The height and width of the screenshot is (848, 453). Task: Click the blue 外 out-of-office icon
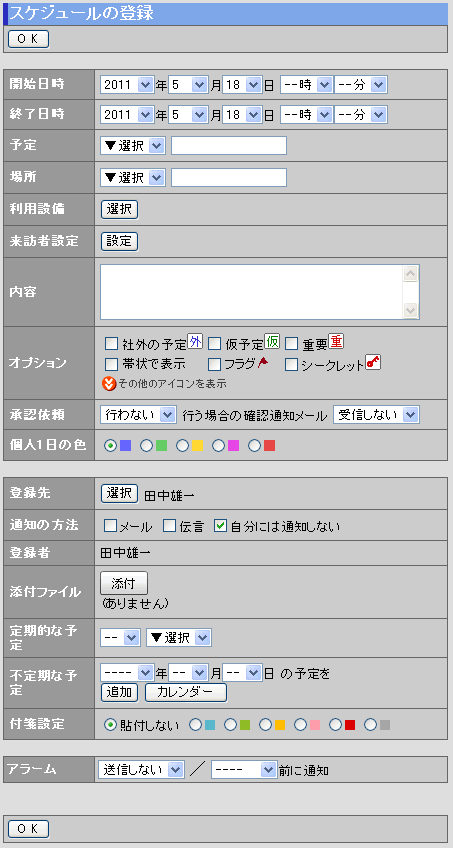click(195, 341)
